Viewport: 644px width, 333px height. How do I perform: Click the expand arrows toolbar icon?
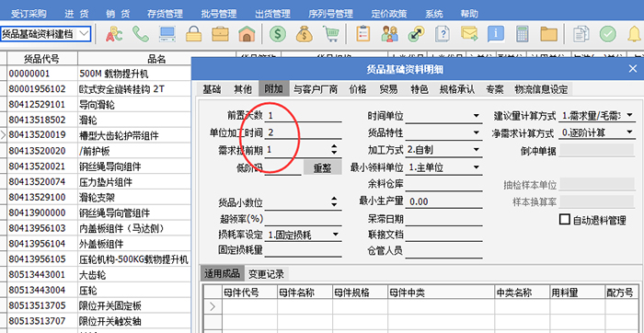tap(416, 34)
